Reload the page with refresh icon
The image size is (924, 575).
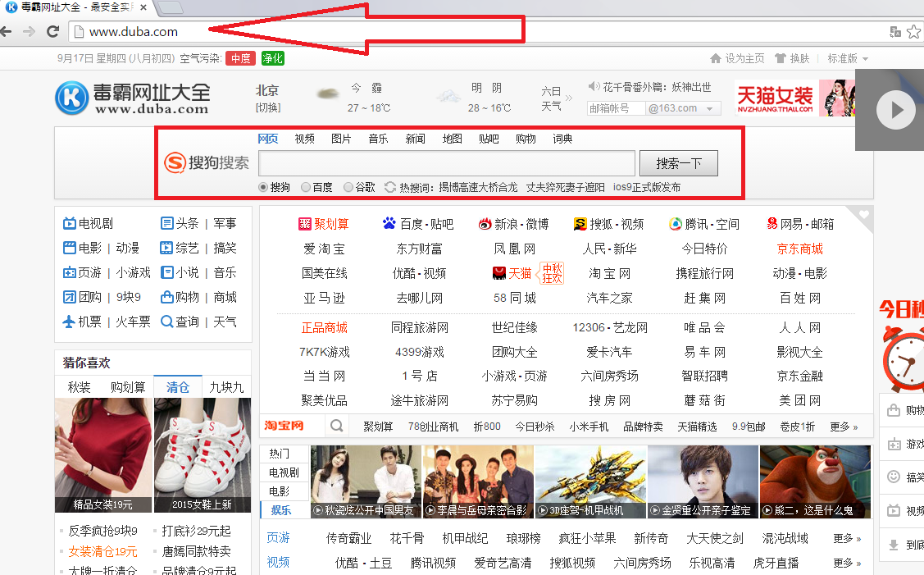(53, 32)
